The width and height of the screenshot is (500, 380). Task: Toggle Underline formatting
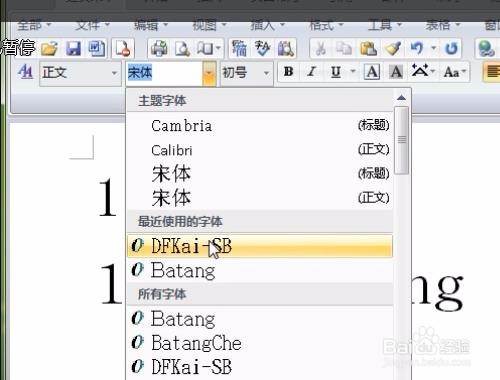coord(336,72)
